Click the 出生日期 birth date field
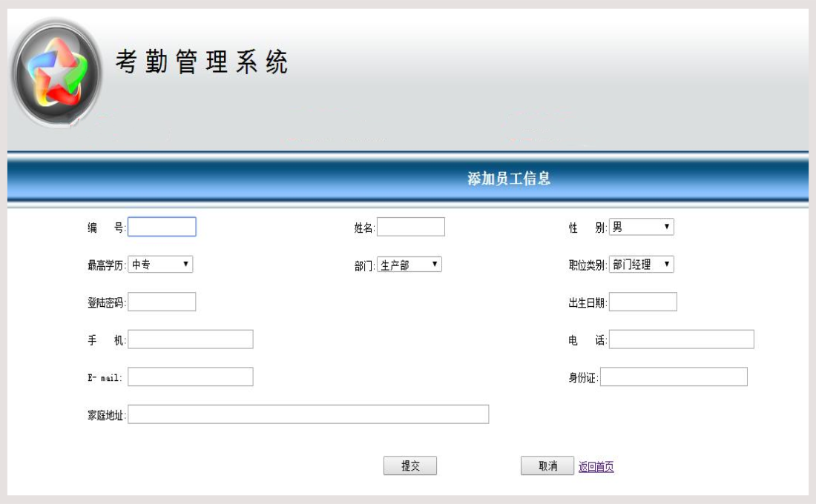Viewport: 816px width, 504px height. pos(642,302)
